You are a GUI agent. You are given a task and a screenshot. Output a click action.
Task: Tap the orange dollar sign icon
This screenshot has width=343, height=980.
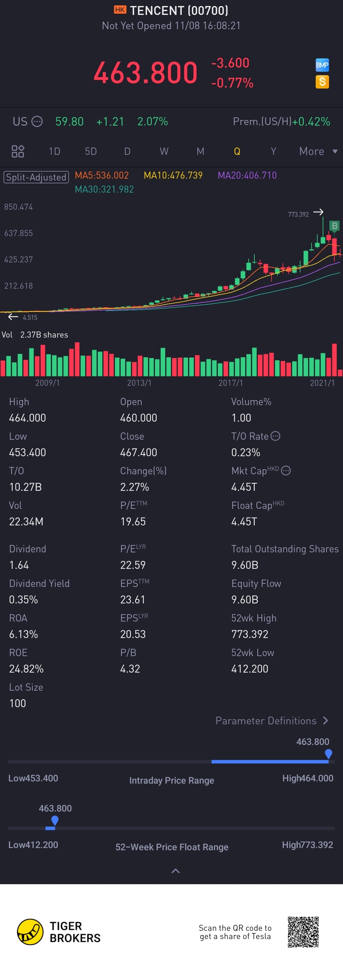tap(322, 82)
